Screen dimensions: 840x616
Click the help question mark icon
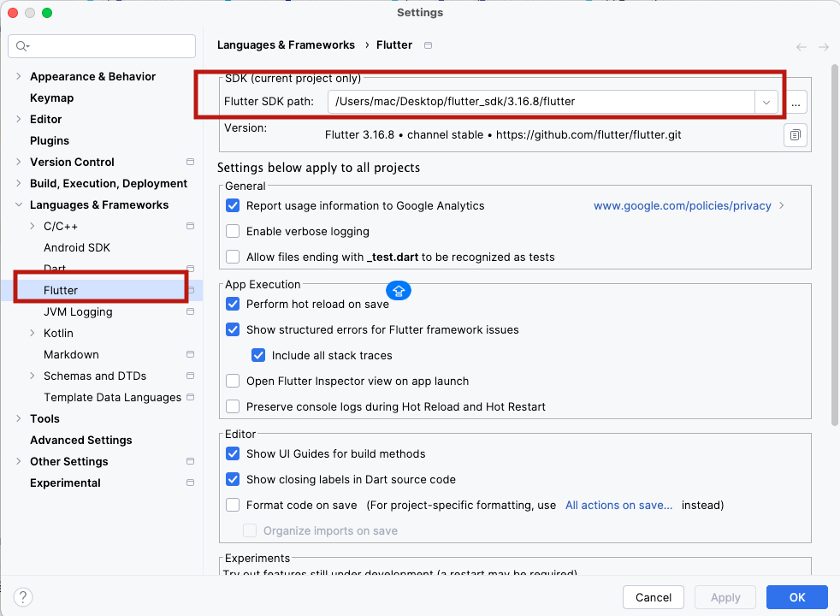(23, 596)
